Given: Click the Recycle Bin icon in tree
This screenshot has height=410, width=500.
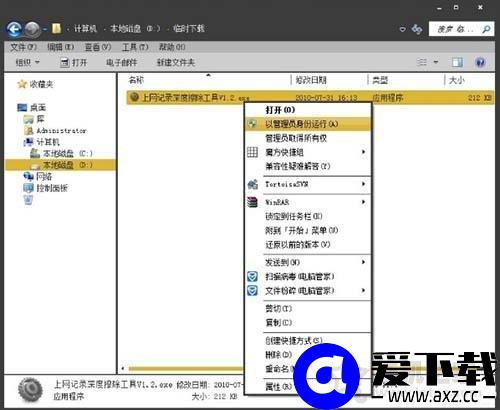Looking at the screenshot, I should coord(29,200).
